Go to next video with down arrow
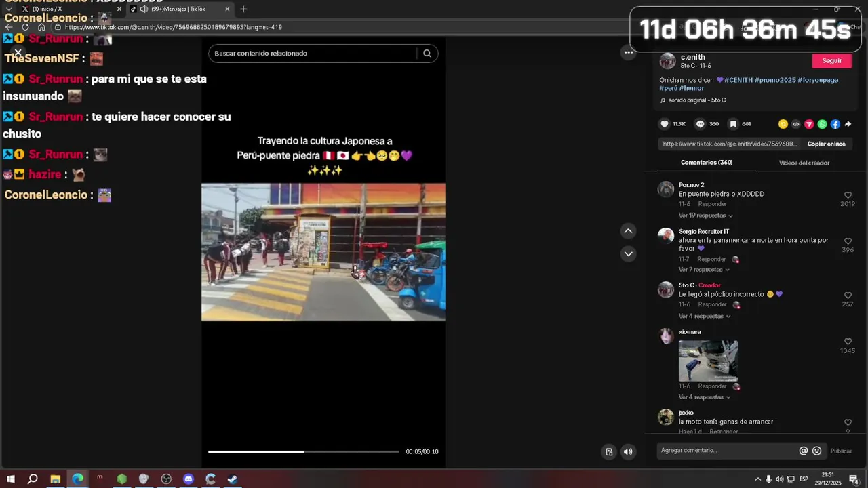 [628, 253]
